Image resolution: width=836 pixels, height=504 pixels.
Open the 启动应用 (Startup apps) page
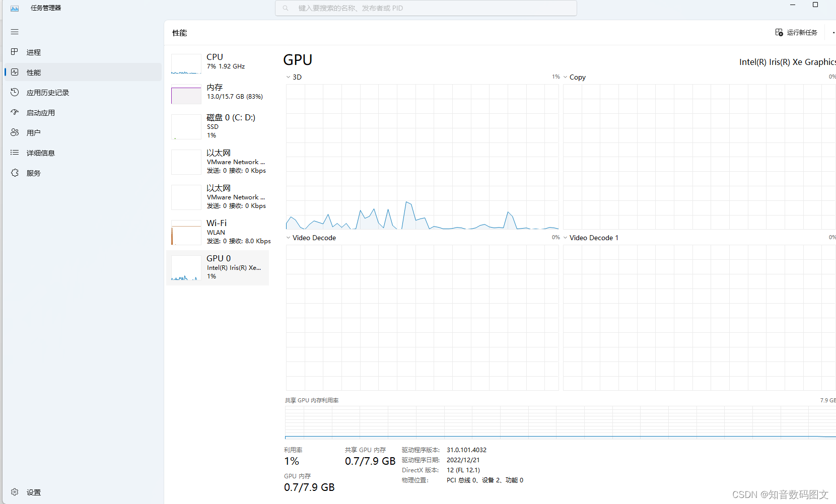tap(40, 112)
